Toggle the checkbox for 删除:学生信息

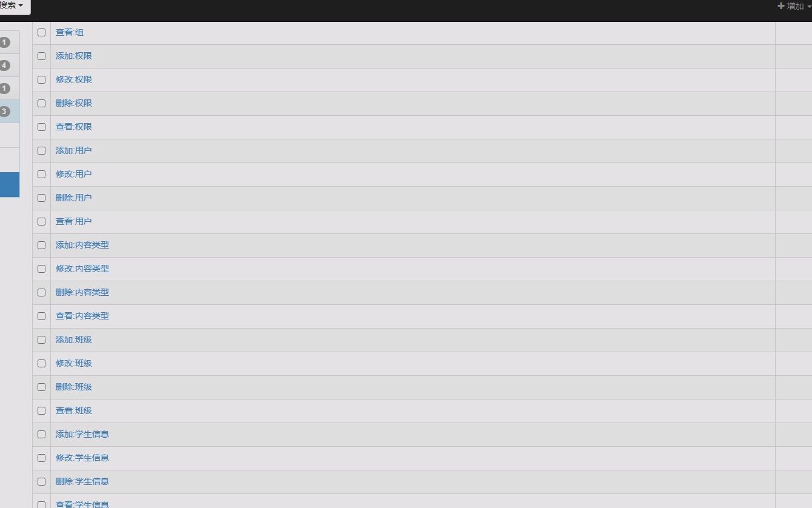tap(41, 481)
